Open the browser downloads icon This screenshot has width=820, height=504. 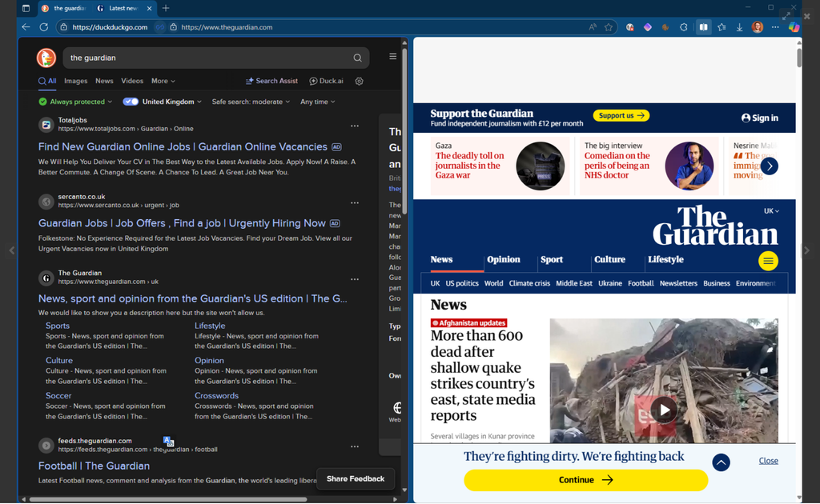click(x=739, y=27)
